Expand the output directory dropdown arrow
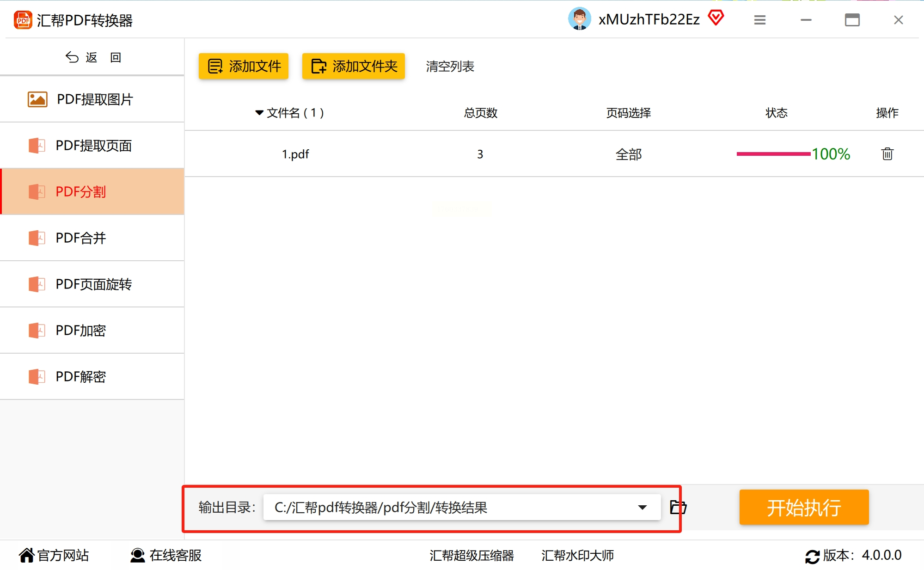This screenshot has height=570, width=924. point(642,508)
